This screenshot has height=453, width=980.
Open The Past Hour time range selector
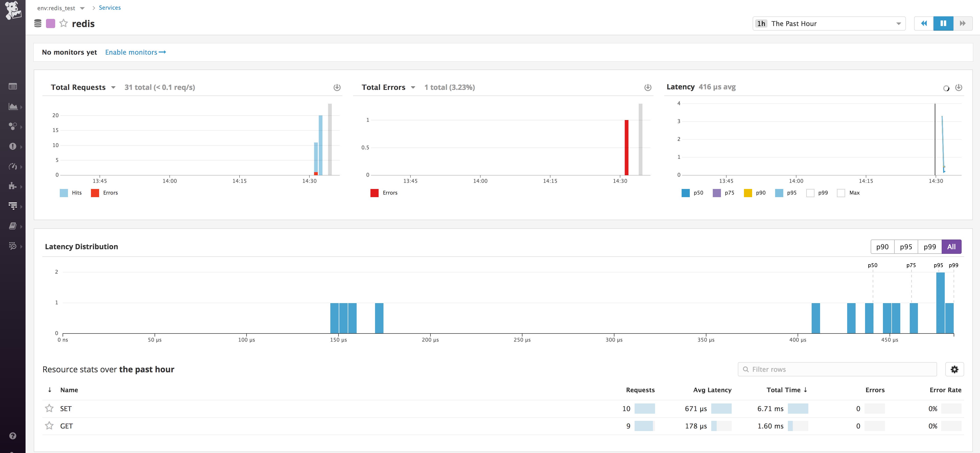829,23
